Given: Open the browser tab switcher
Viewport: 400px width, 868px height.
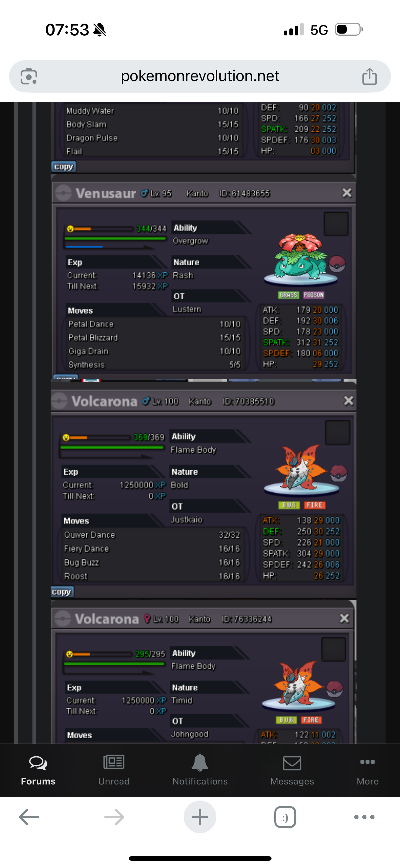Looking at the screenshot, I should (285, 817).
